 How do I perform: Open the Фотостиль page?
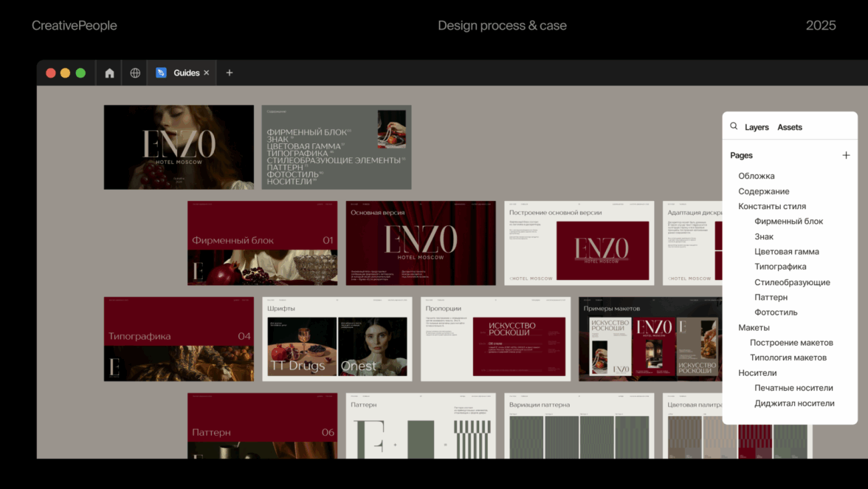tap(776, 312)
